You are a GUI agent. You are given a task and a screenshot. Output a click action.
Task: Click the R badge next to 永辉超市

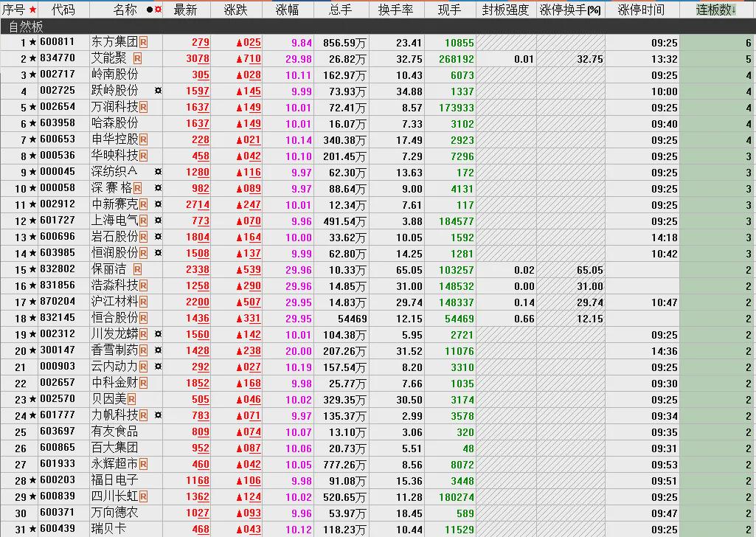143,465
